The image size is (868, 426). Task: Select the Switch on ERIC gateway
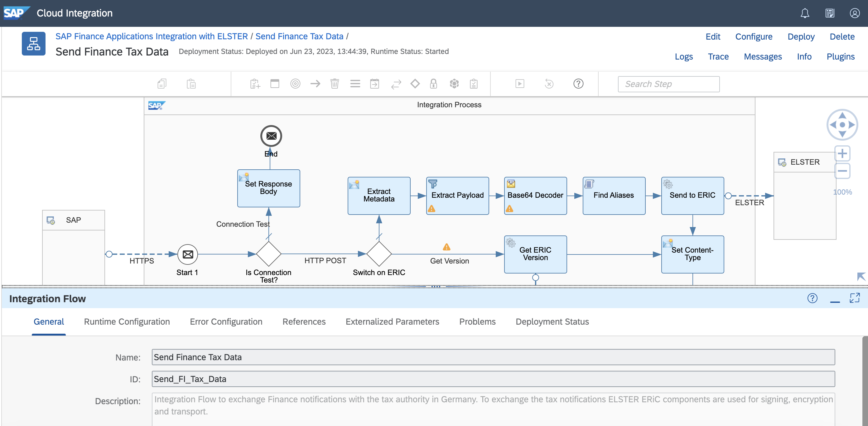click(379, 254)
